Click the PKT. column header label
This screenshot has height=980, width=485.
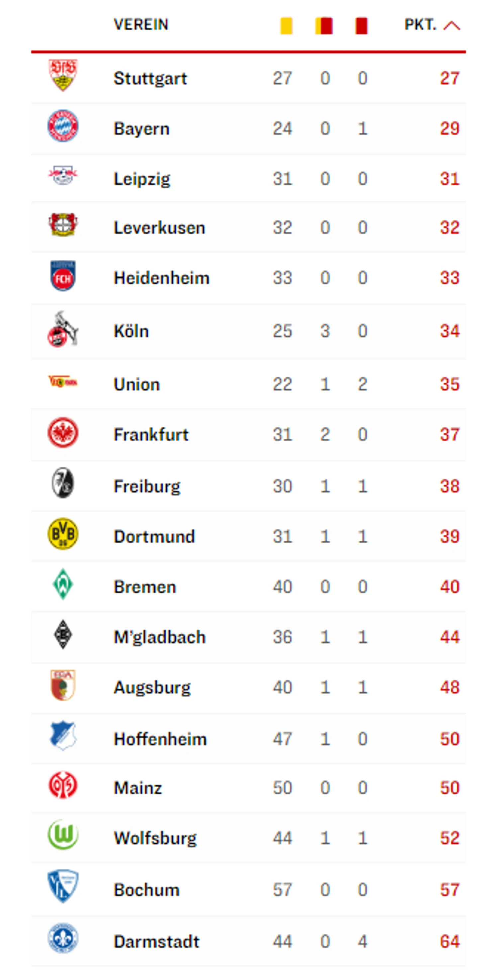(x=420, y=25)
